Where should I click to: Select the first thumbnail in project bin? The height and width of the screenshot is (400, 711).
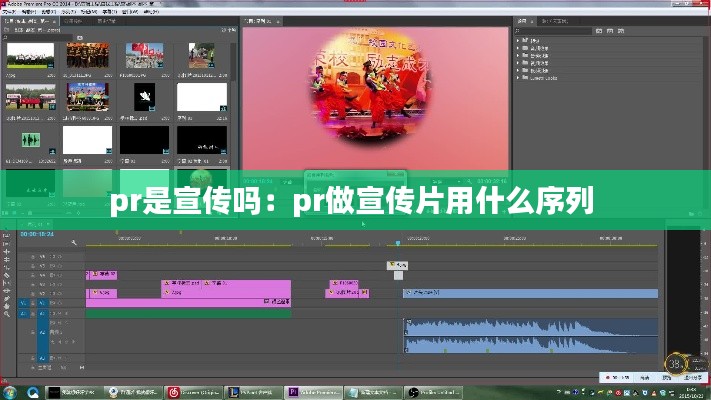coord(29,55)
